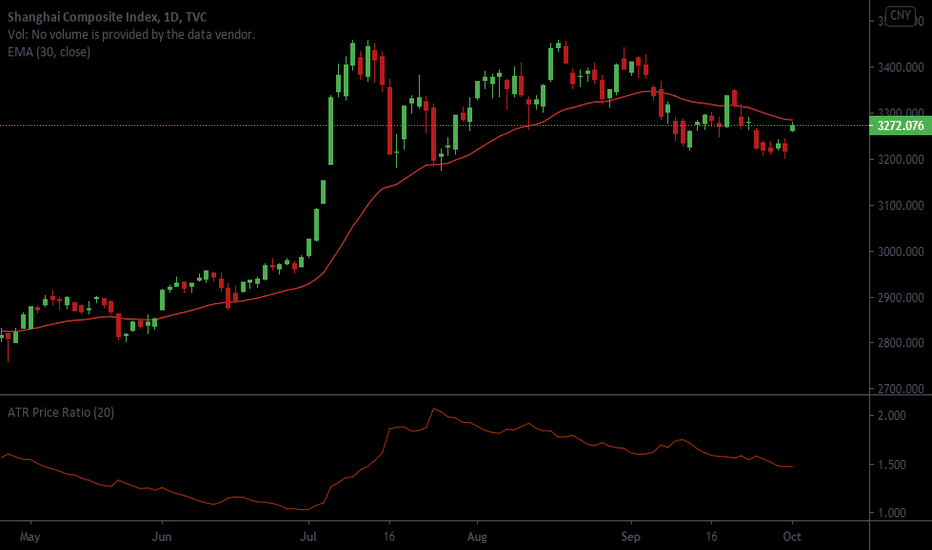The height and width of the screenshot is (550, 932).
Task: Click the 2700.000 price axis label
Action: 900,388
